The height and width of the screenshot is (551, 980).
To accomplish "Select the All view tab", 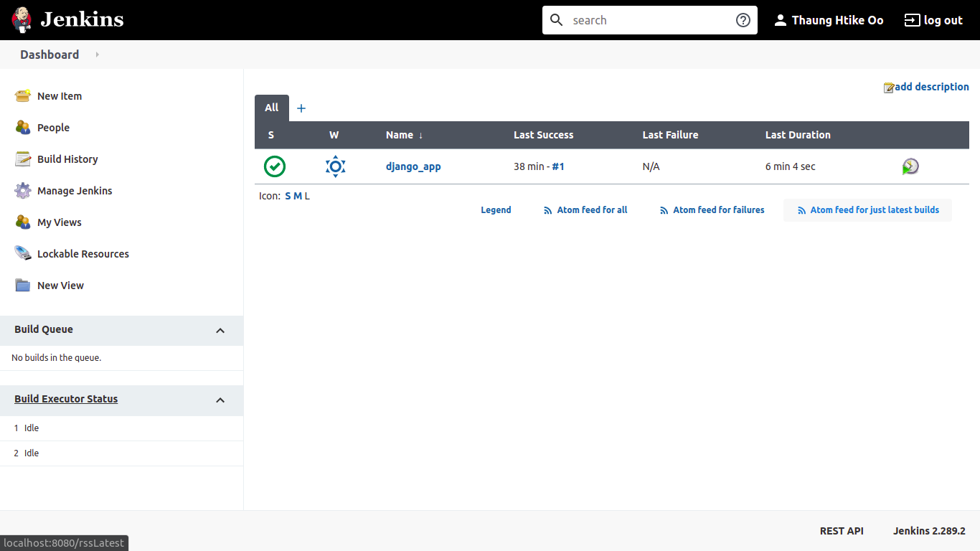I will (272, 108).
